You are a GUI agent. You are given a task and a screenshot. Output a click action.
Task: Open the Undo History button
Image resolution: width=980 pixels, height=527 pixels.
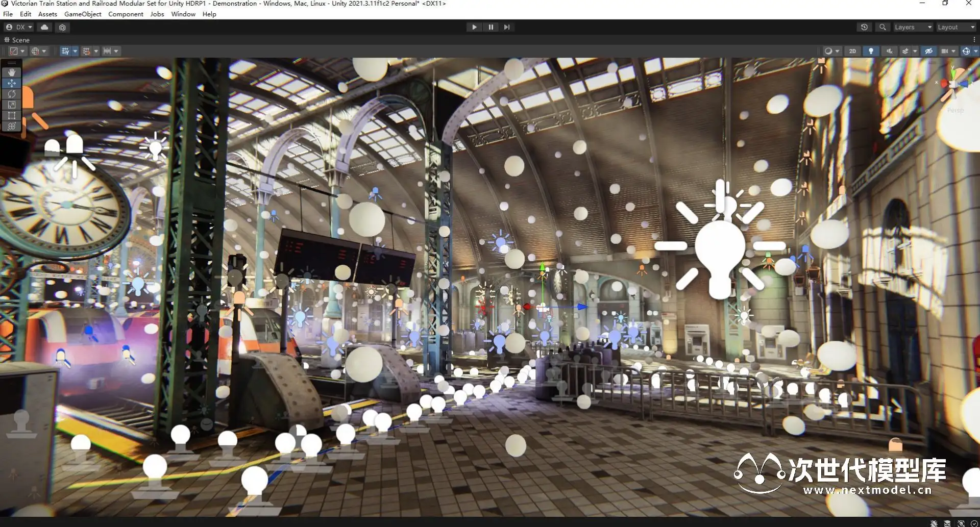864,27
